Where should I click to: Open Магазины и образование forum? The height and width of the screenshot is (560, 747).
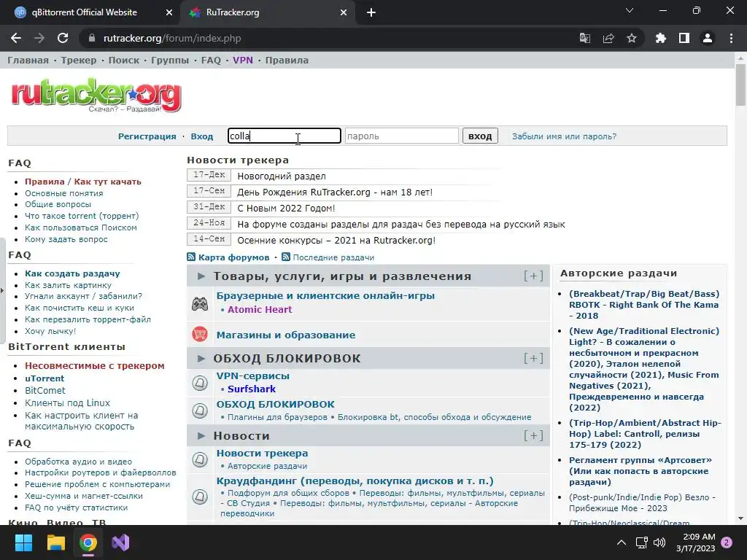click(286, 335)
